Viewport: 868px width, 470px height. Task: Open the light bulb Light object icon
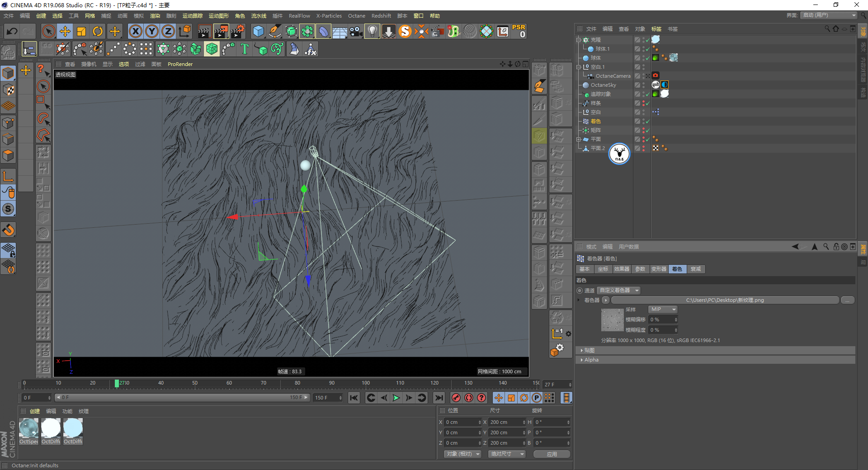point(372,31)
